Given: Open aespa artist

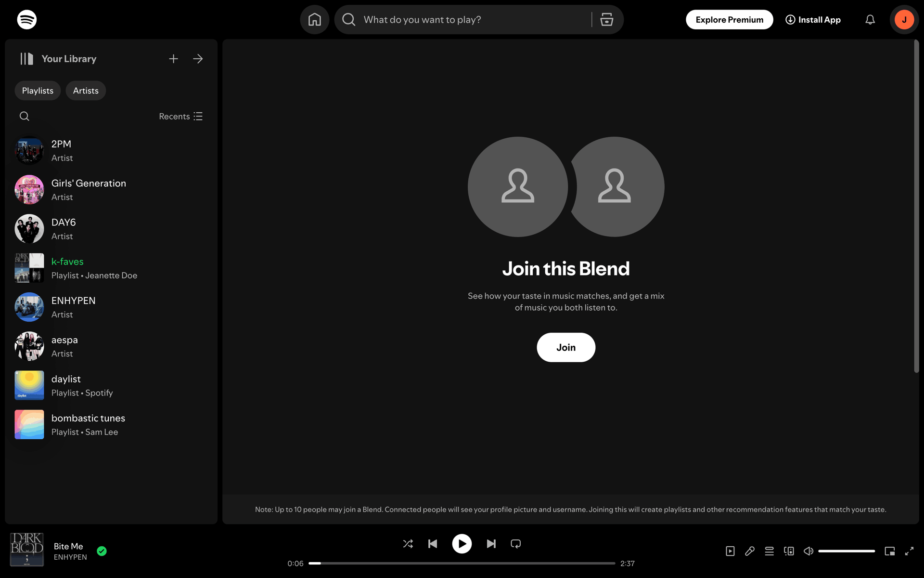Looking at the screenshot, I should point(111,346).
